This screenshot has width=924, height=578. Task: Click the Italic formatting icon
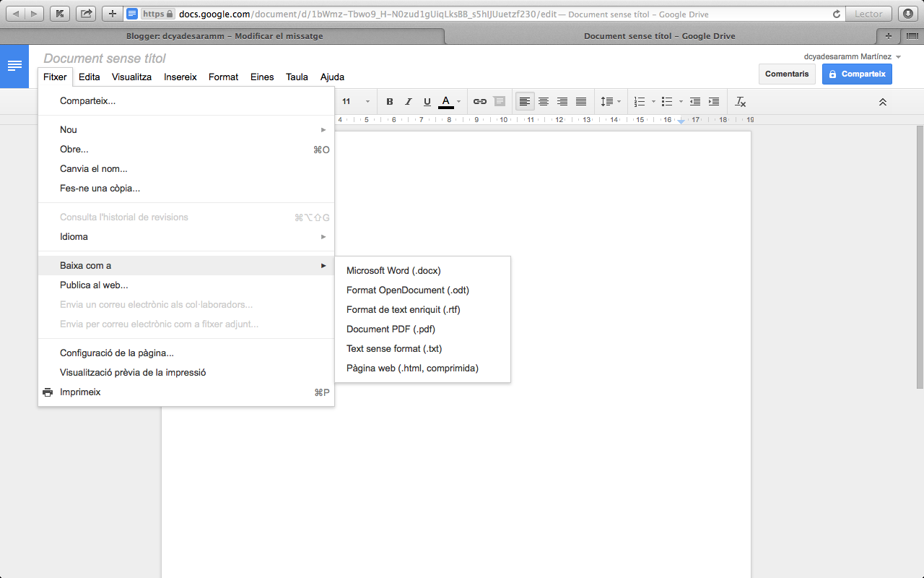[409, 102]
